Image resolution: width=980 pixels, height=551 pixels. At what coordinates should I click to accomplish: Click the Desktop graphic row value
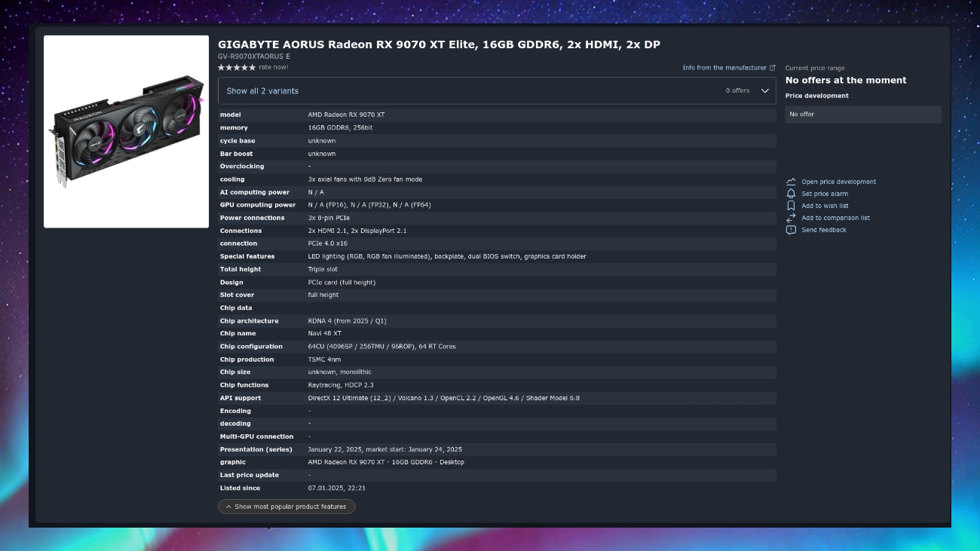(386, 462)
